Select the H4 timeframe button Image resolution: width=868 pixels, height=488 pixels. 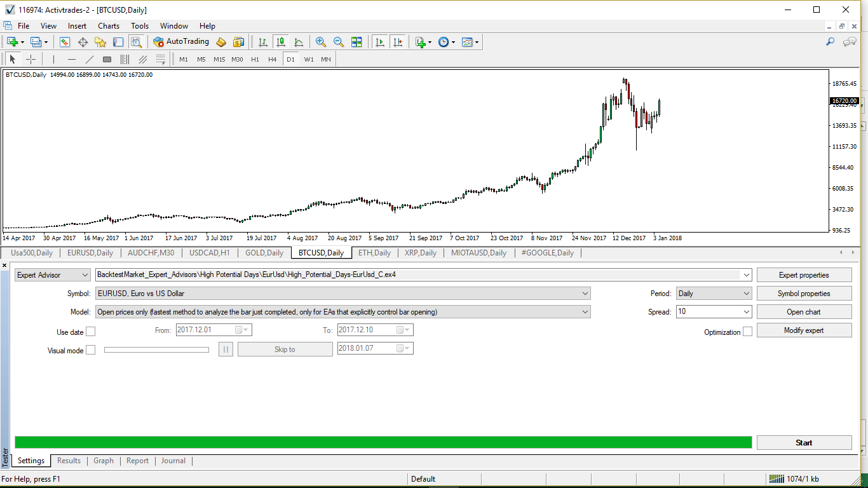click(273, 59)
